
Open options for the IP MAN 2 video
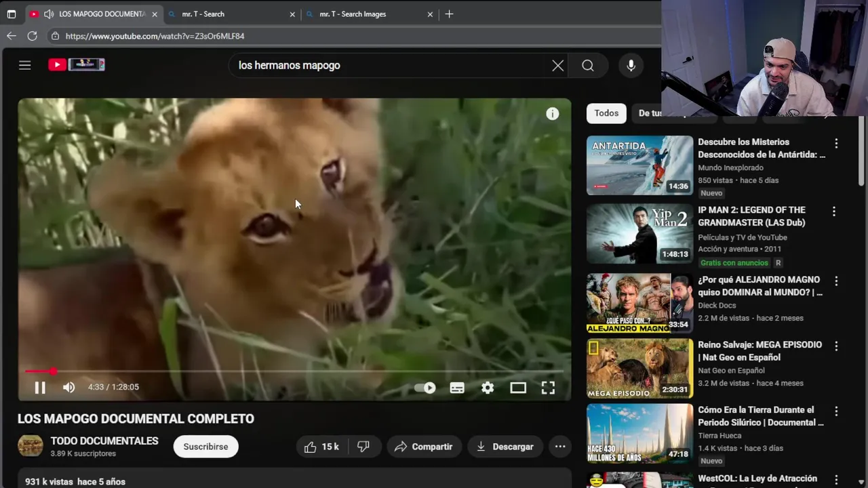point(834,211)
